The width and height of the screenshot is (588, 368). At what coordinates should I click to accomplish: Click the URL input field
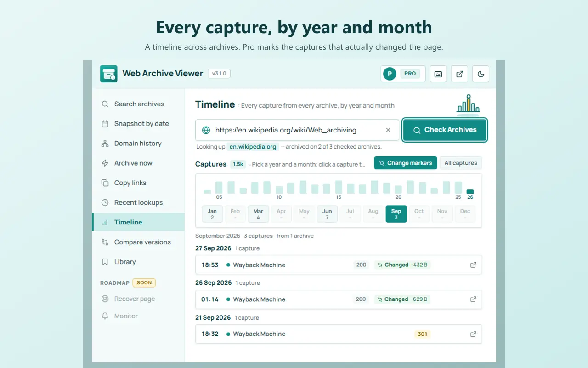click(297, 130)
